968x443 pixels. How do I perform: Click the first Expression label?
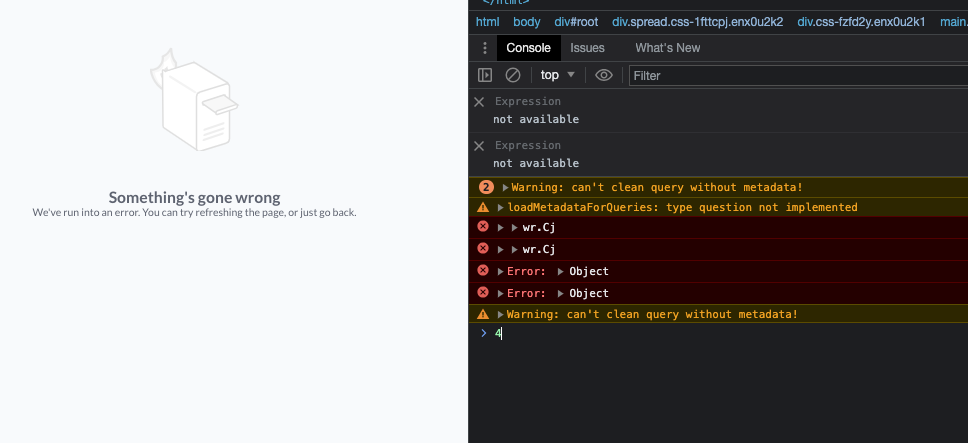click(528, 101)
